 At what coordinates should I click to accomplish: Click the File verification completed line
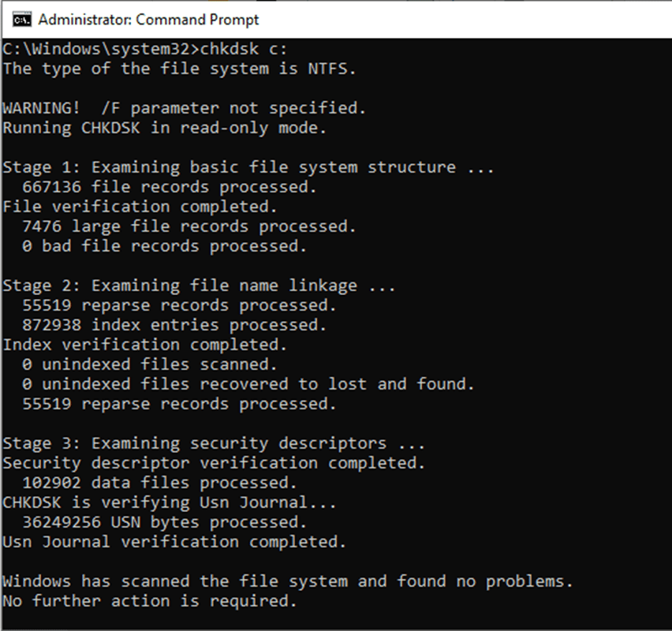coord(140,207)
